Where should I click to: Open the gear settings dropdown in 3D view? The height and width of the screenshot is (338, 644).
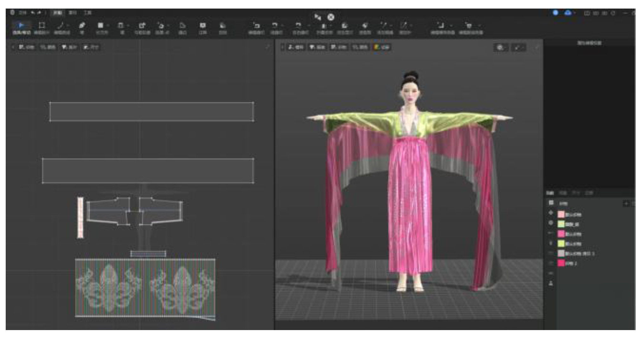pos(501,48)
